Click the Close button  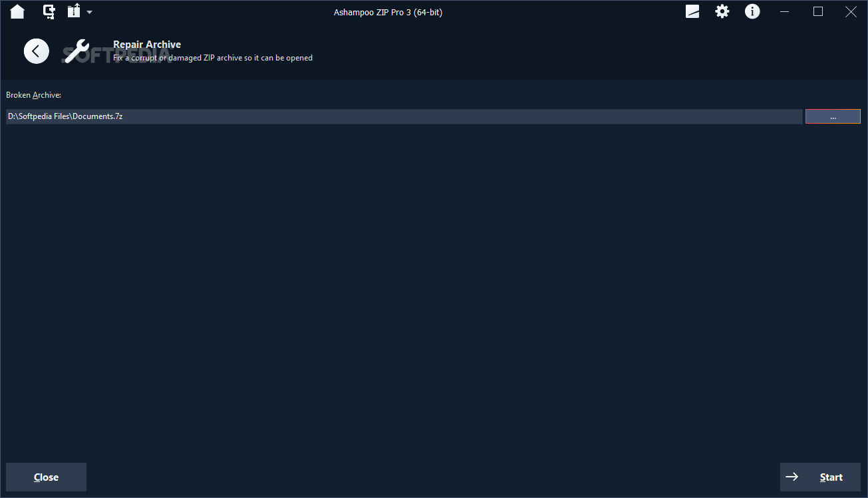(x=47, y=477)
